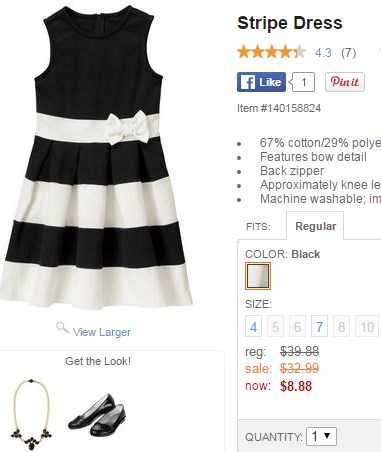This screenshot has width=381, height=452.
Task: Switch to the Regular fit tab
Action: [315, 226]
